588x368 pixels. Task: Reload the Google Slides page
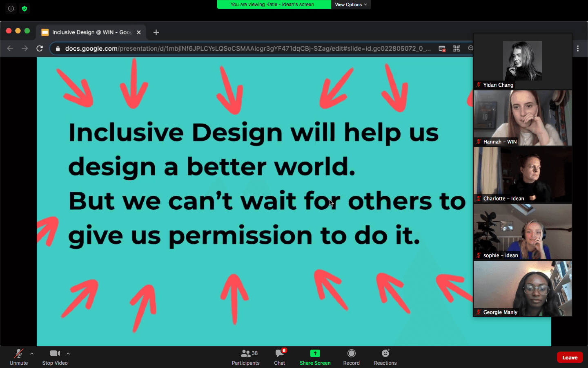[39, 48]
